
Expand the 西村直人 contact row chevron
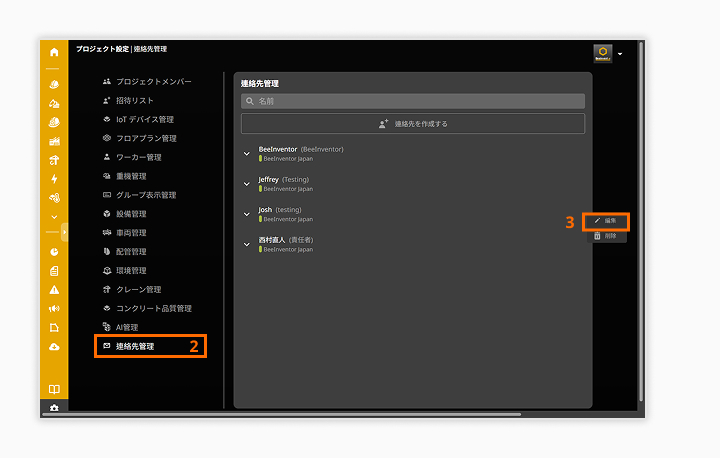tap(247, 245)
